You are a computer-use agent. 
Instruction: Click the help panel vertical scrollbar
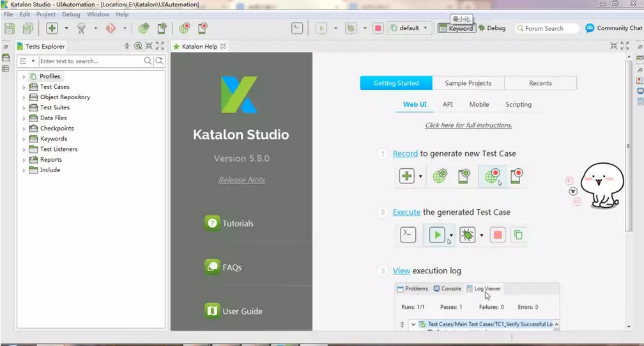pyautogui.click(x=629, y=146)
